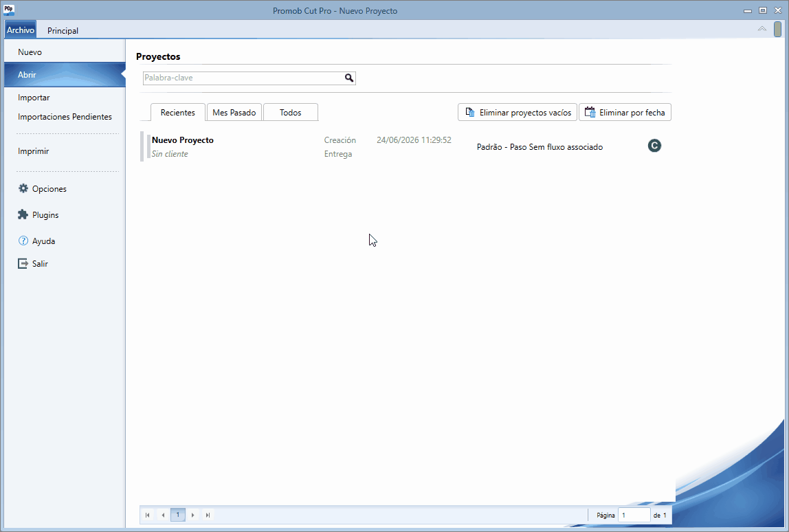Collapse the ribbon with the chevron
The height and width of the screenshot is (532, 789).
(x=762, y=29)
